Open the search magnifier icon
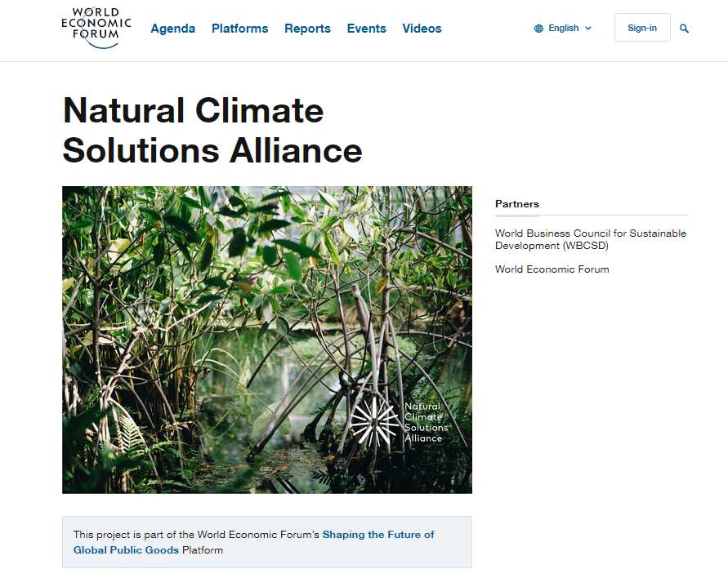 click(x=684, y=29)
